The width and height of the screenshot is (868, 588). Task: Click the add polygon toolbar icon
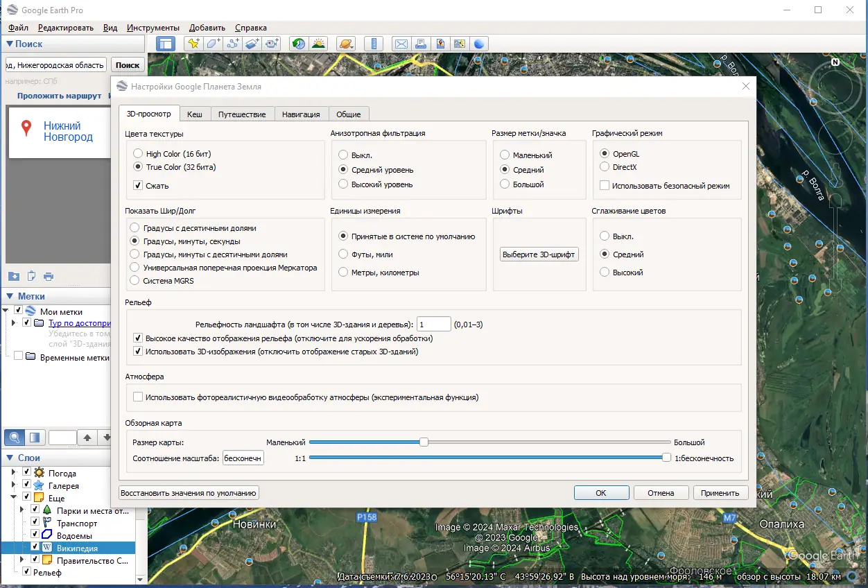point(214,44)
